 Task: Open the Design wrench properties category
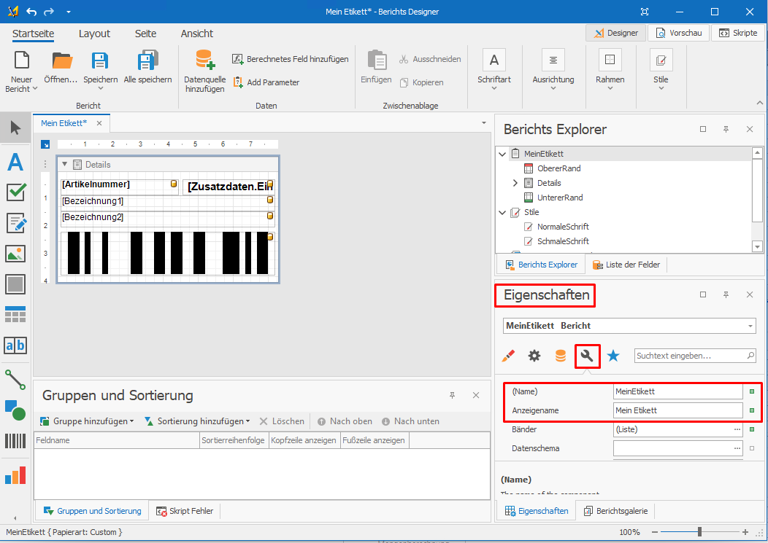[587, 355]
